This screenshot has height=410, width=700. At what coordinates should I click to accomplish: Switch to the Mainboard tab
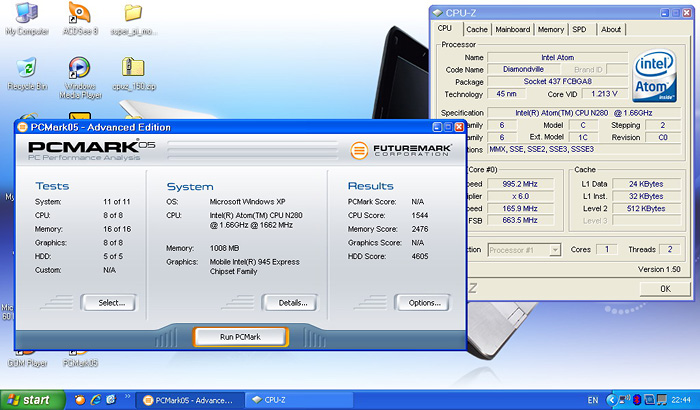tap(512, 29)
